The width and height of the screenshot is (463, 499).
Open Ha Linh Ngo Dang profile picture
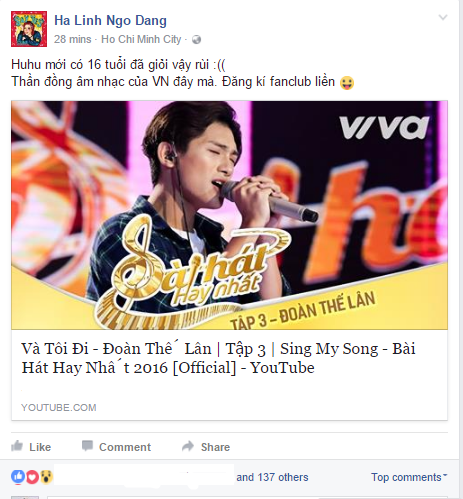29,29
